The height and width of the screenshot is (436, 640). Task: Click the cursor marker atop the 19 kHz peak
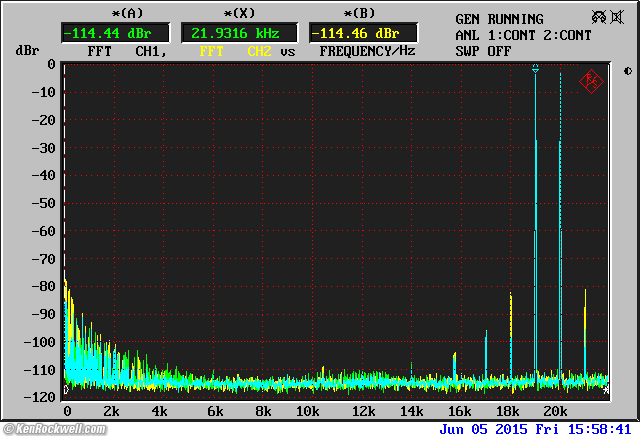point(536,69)
